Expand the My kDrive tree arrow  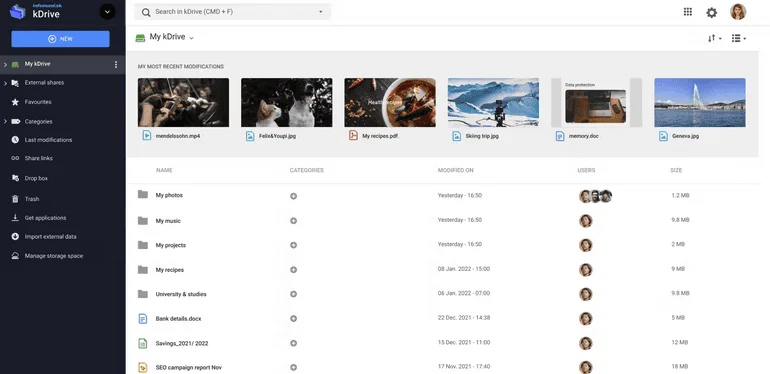tap(5, 64)
